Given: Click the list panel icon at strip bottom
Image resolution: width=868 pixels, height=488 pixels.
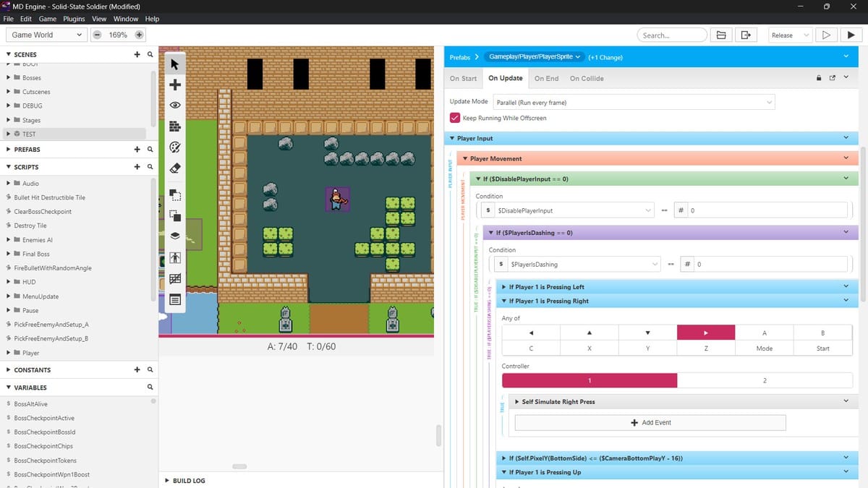Looking at the screenshot, I should tap(174, 299).
